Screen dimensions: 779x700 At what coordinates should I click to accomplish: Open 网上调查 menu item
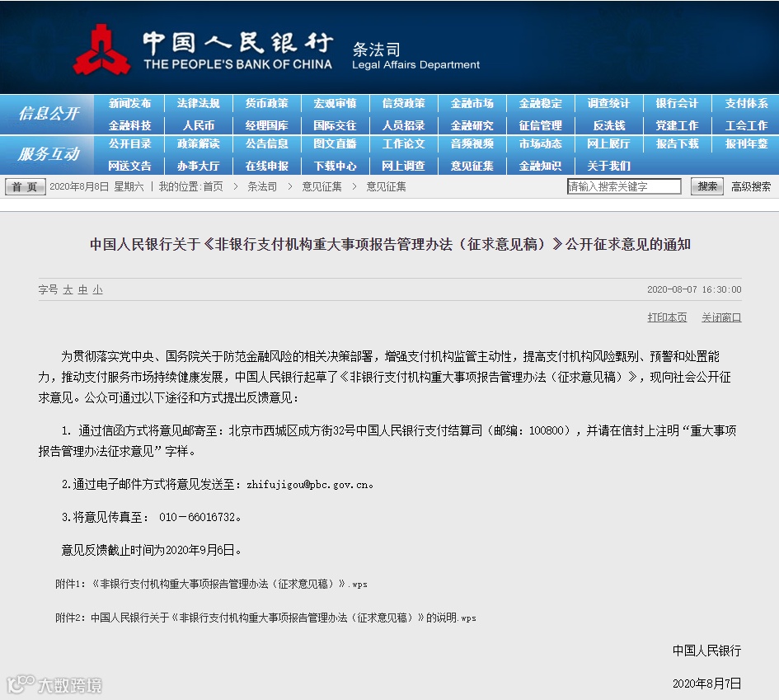pyautogui.click(x=403, y=166)
